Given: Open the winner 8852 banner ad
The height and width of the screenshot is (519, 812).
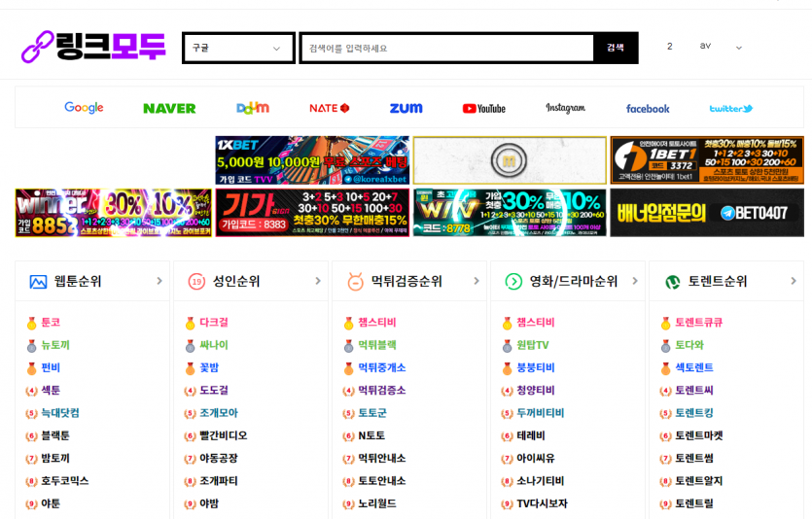Looking at the screenshot, I should coord(114,213).
